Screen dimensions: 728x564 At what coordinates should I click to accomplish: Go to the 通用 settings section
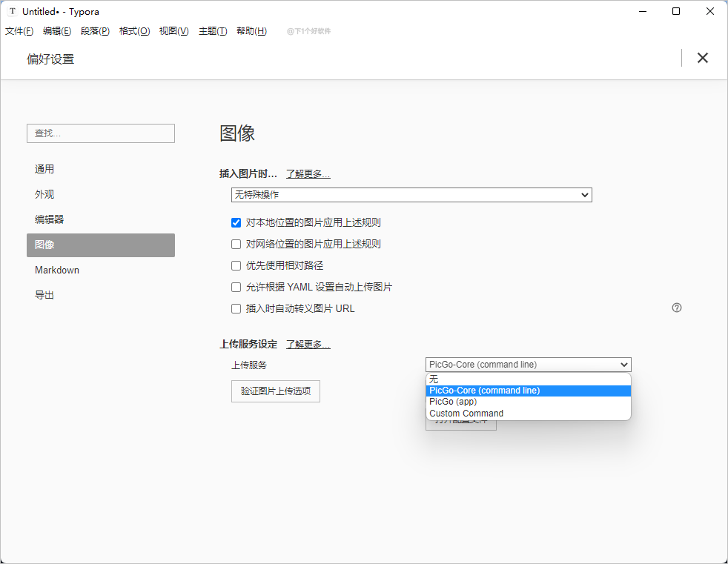coord(101,169)
